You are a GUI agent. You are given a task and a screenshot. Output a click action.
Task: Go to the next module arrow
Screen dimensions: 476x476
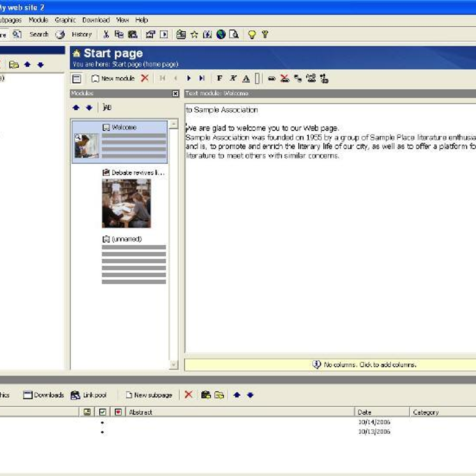coord(189,78)
